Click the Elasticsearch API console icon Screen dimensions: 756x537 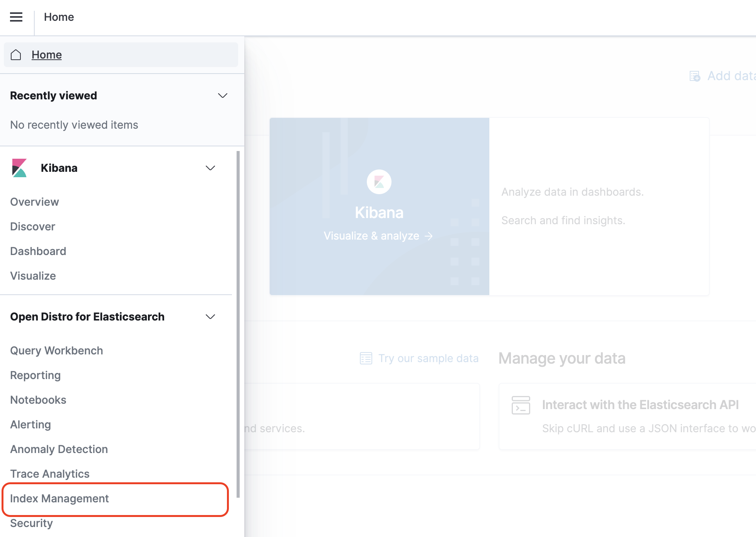point(521,405)
